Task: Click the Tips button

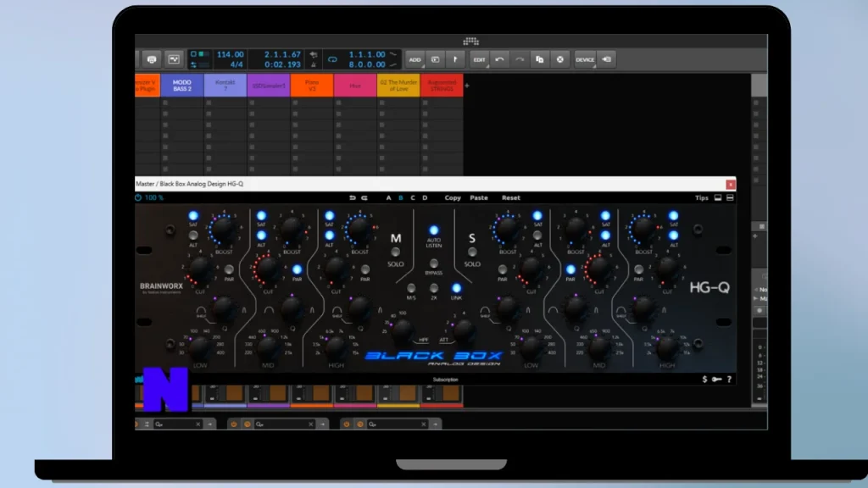Action: click(701, 197)
